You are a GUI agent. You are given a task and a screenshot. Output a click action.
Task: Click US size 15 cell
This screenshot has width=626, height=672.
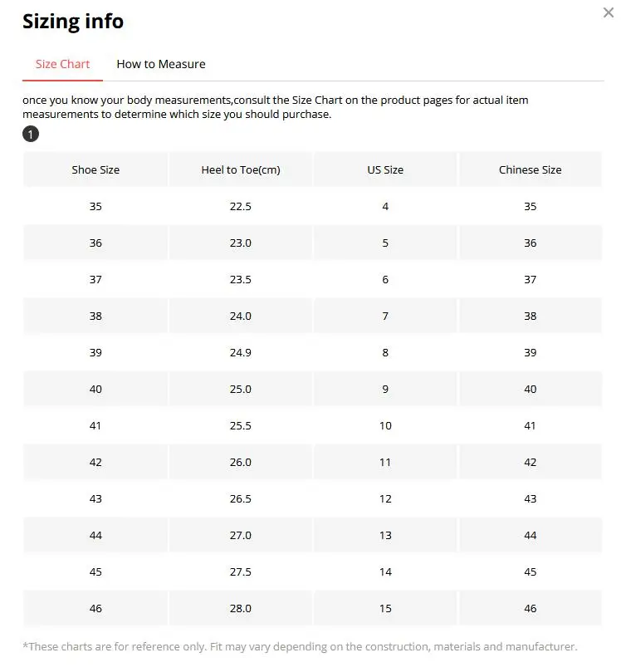coord(385,608)
